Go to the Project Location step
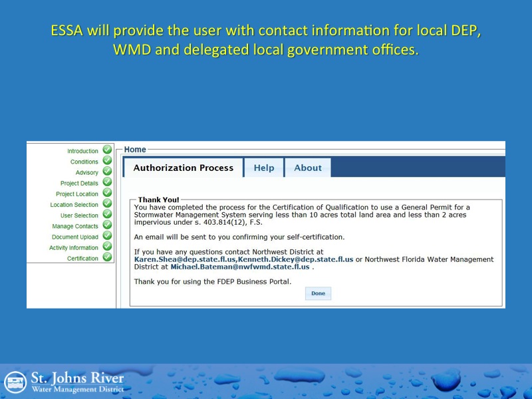This screenshot has height=399, width=532. (76, 194)
